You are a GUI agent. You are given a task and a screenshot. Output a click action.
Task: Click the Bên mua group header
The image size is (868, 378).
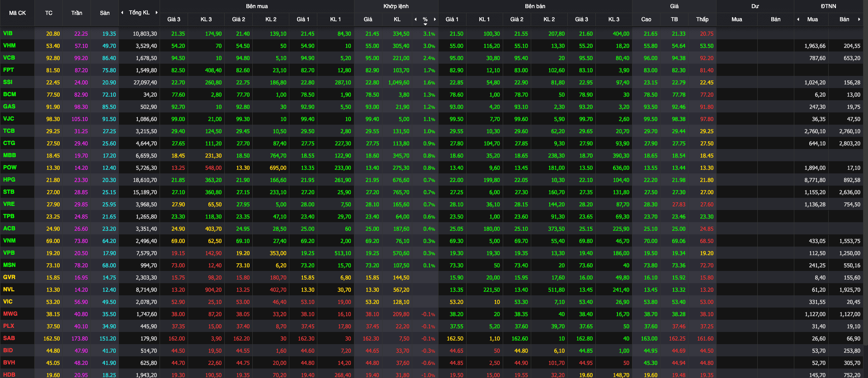click(x=257, y=6)
